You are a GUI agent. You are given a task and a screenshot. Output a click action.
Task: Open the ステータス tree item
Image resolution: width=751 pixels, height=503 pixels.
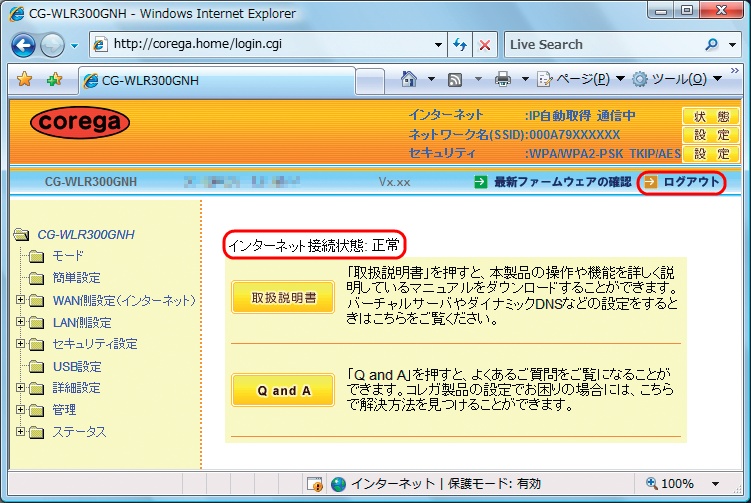pyautogui.click(x=80, y=432)
